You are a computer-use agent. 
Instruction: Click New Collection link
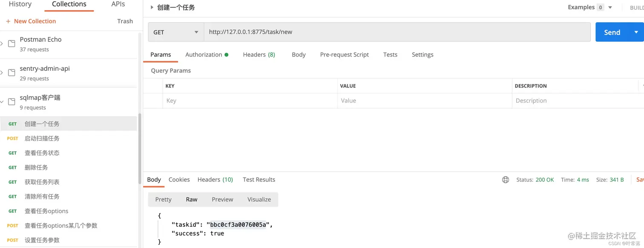[x=35, y=21]
